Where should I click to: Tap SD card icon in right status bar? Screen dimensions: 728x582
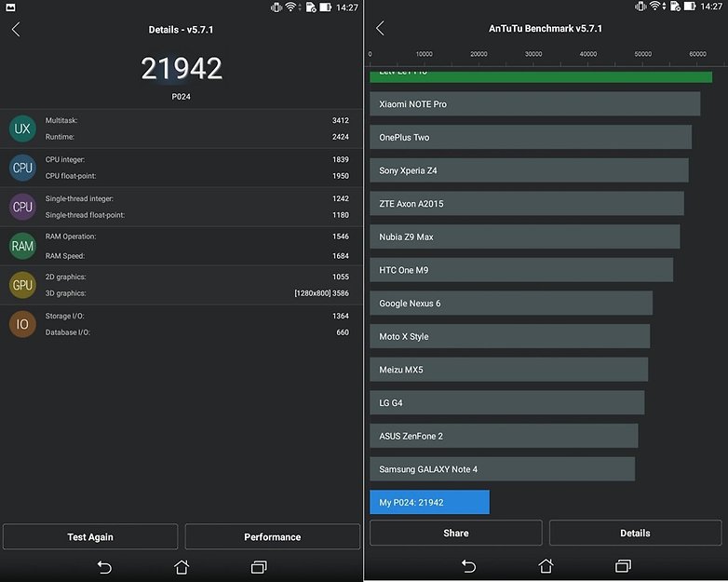point(676,6)
